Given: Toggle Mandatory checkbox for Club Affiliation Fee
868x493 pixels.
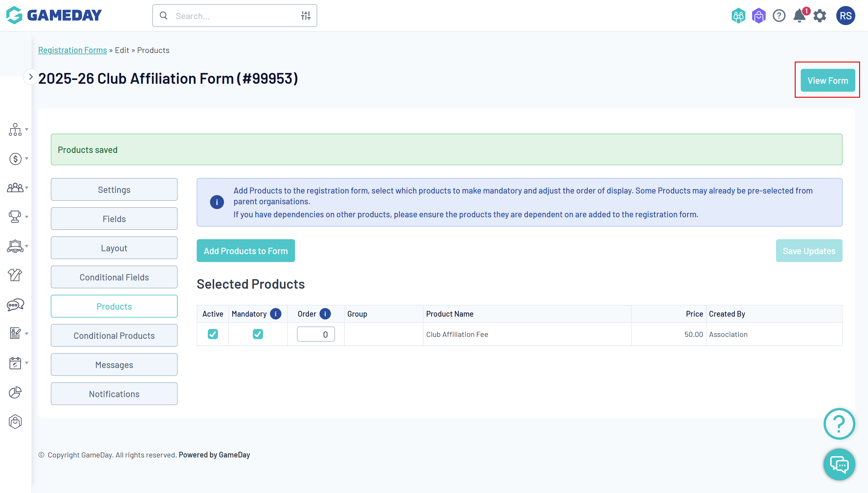Looking at the screenshot, I should click(258, 334).
